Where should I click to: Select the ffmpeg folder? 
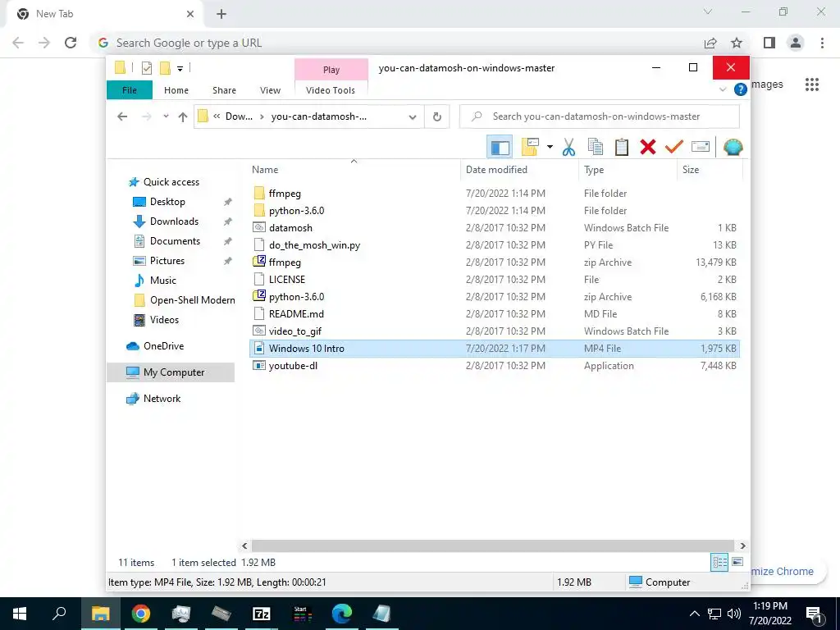pyautogui.click(x=495, y=194)
